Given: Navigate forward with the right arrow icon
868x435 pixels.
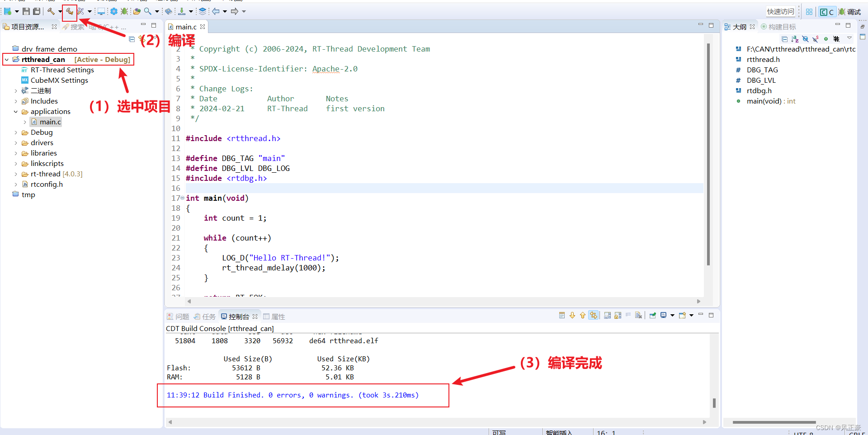Looking at the screenshot, I should [235, 11].
